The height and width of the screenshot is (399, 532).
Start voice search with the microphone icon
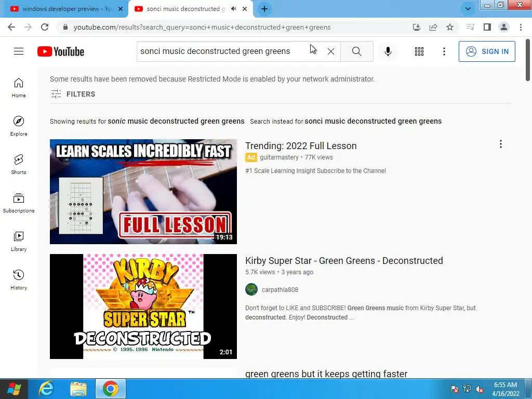pos(388,51)
